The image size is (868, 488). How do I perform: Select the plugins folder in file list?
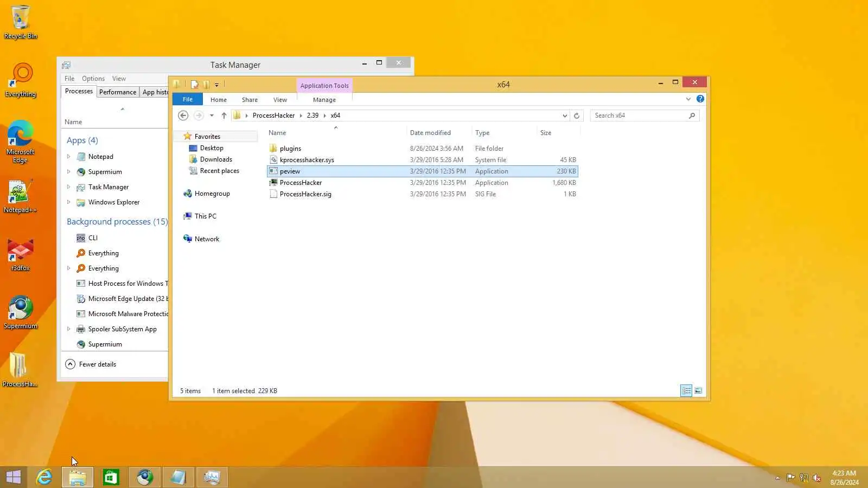(x=423, y=149)
